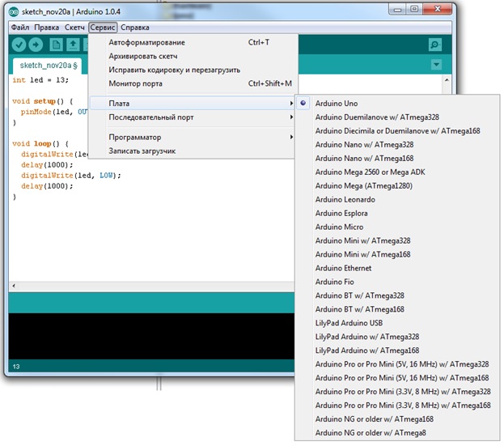The width and height of the screenshot is (504, 446).
Task: Maximize the Arduino window
Action: click(x=415, y=10)
